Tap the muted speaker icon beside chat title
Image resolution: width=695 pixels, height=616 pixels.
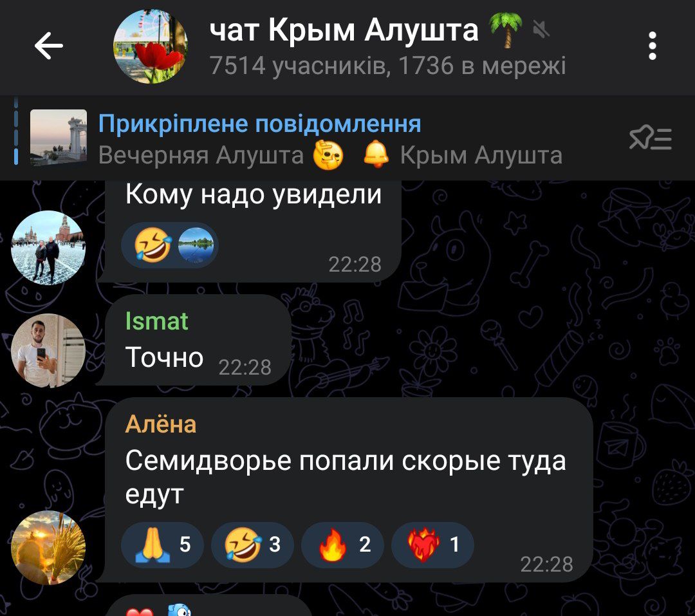pyautogui.click(x=541, y=30)
